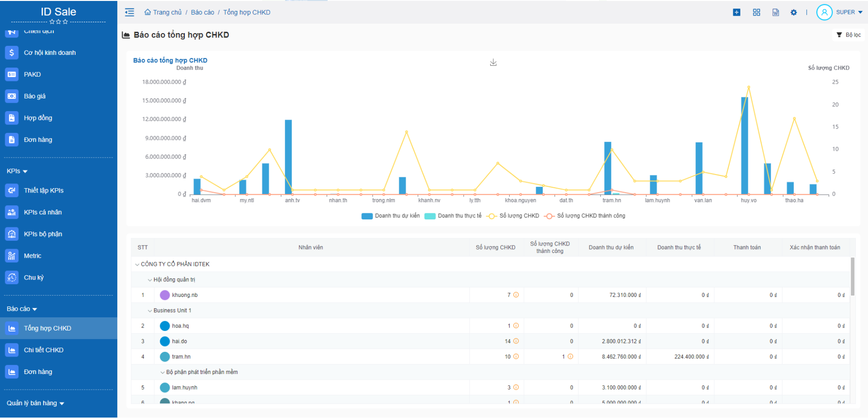Viewport: 868px width, 418px height.
Task: Click the tall blue huy.vo bar in chart
Action: [745, 146]
